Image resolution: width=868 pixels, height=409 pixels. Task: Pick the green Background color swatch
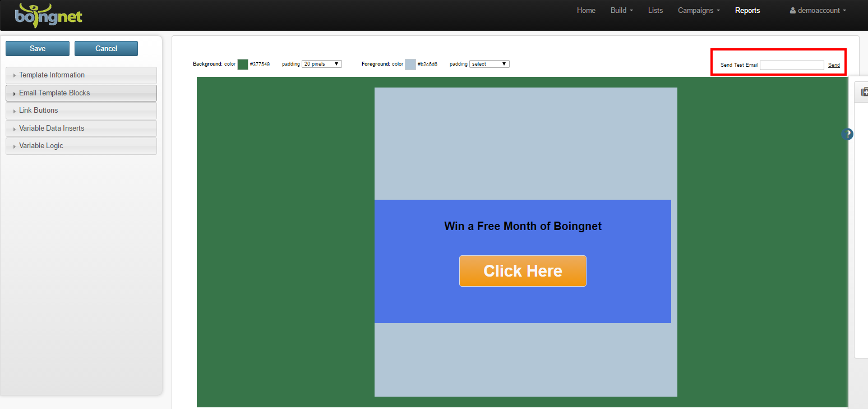click(x=243, y=65)
